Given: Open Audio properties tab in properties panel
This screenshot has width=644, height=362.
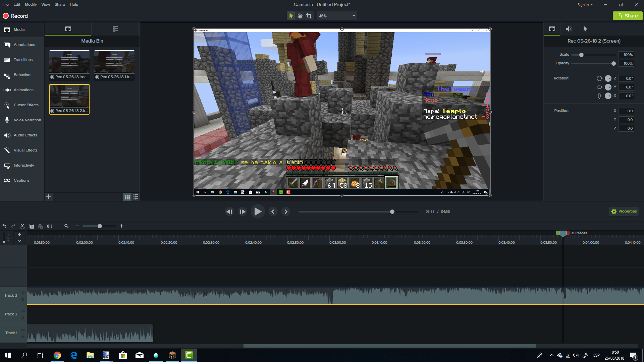Looking at the screenshot, I should click(569, 29).
